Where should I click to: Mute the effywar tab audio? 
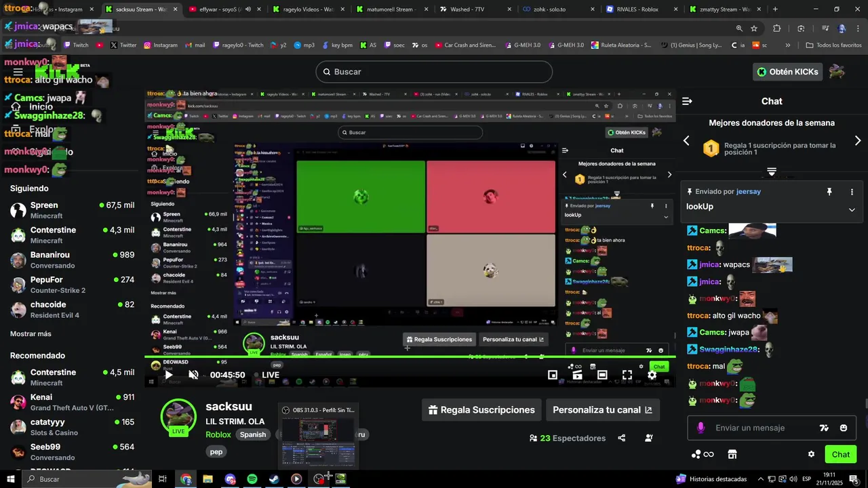pos(247,9)
